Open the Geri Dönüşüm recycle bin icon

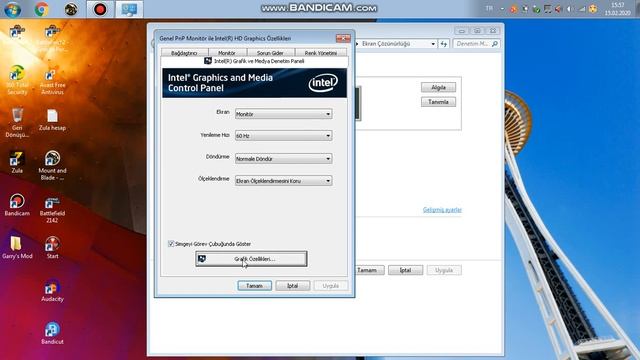pyautogui.click(x=17, y=122)
